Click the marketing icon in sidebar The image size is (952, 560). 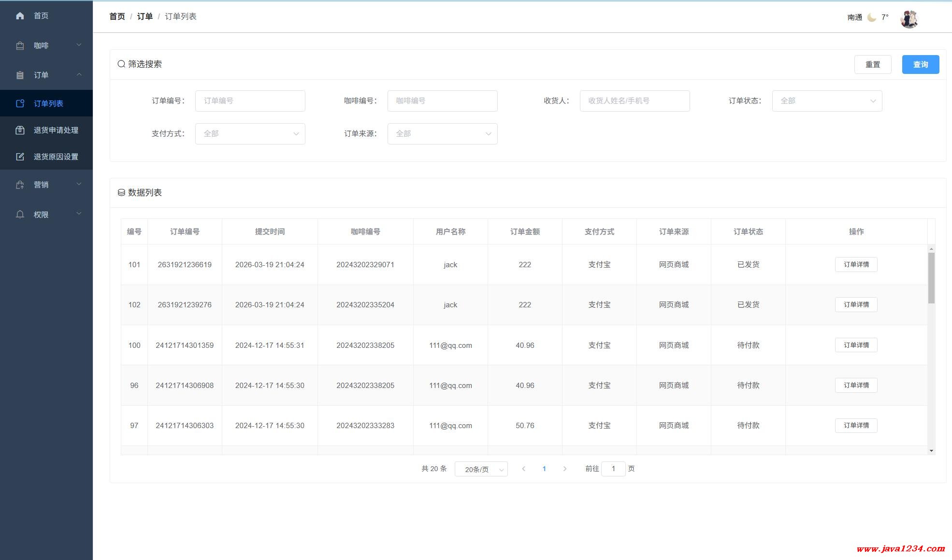tap(20, 185)
